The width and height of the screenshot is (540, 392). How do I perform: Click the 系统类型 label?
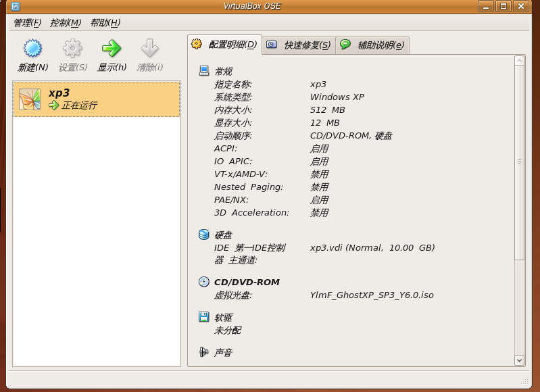coord(232,97)
